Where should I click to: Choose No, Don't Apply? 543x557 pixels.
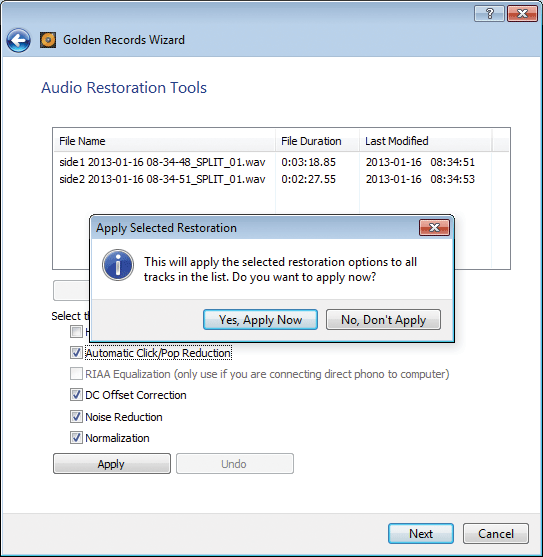pyautogui.click(x=383, y=320)
